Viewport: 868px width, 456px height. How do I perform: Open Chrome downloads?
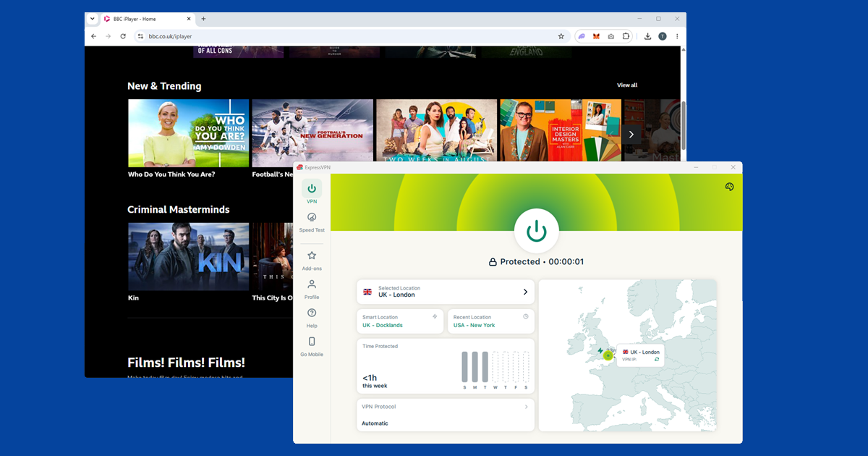pos(647,36)
